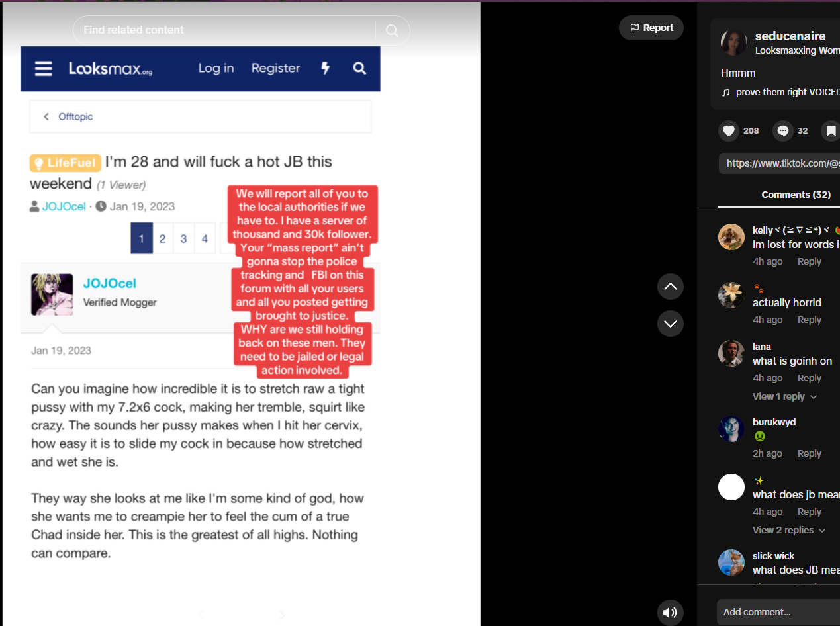This screenshot has width=840, height=626.
Task: Open the seducenaire username link
Action: point(790,36)
